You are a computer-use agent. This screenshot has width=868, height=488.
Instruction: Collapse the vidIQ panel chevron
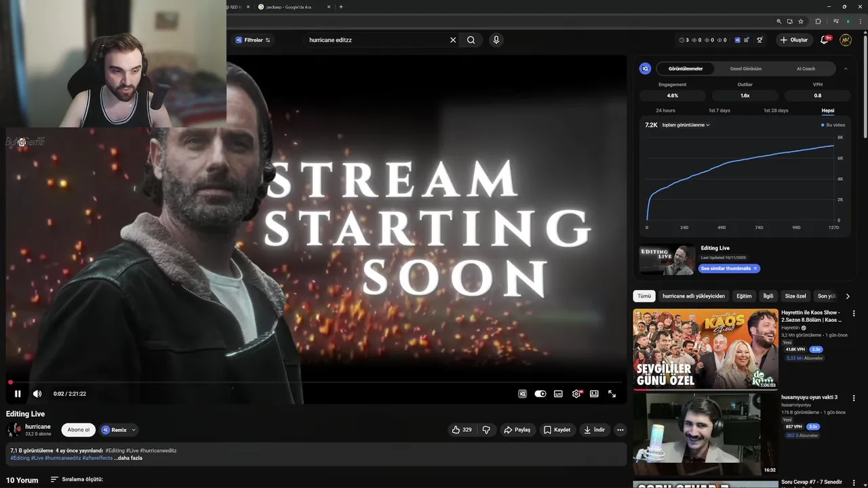pyautogui.click(x=846, y=68)
